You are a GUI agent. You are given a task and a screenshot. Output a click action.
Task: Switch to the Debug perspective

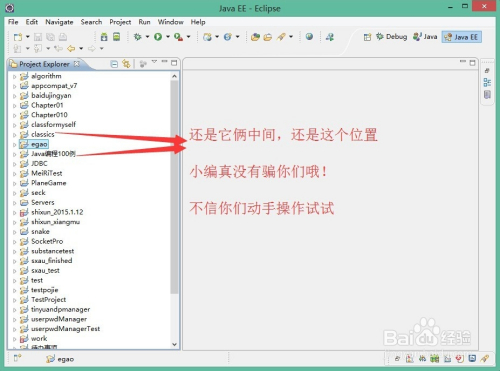point(391,37)
